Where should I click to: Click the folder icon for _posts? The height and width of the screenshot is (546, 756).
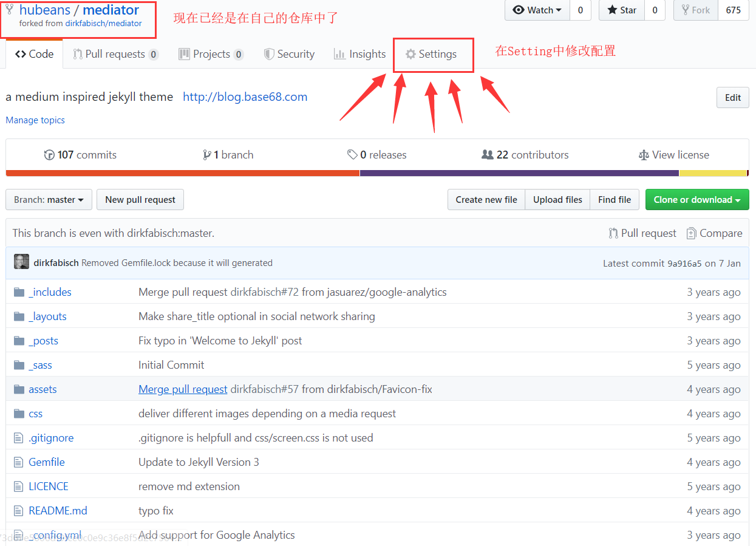point(19,341)
